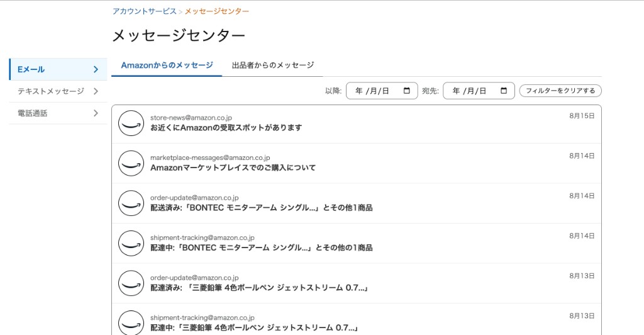Click Amazon avatar for 配送済み BONTEC message

[131, 203]
